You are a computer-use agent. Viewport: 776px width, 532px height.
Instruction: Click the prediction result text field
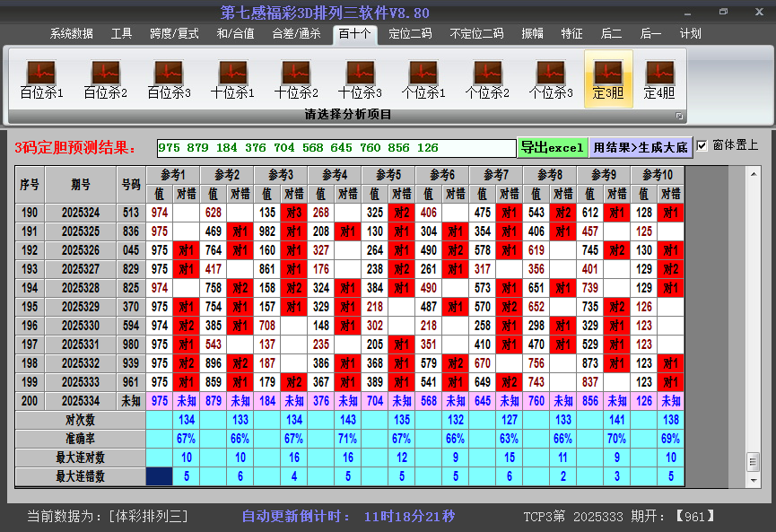(x=336, y=148)
